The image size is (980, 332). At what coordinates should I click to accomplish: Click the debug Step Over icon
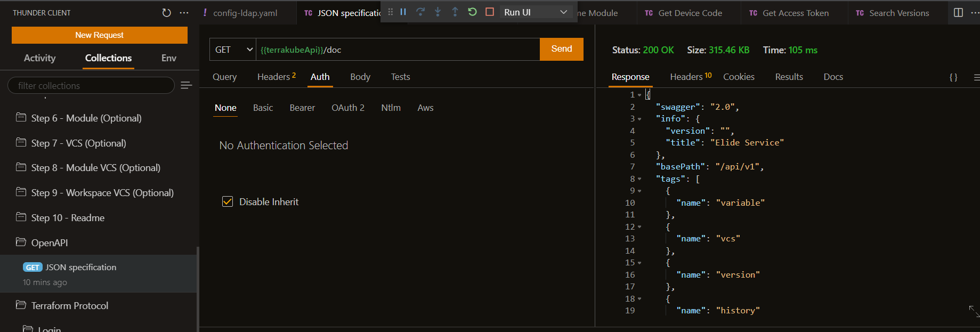(420, 12)
